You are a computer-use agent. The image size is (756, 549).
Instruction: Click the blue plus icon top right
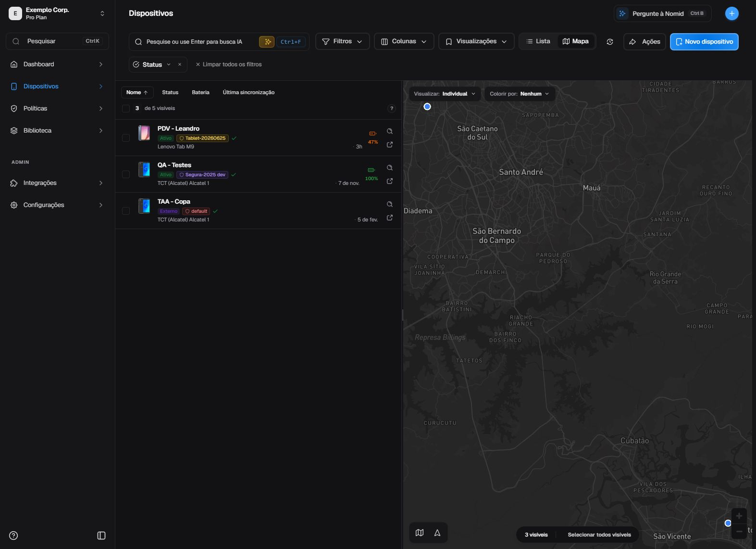731,13
